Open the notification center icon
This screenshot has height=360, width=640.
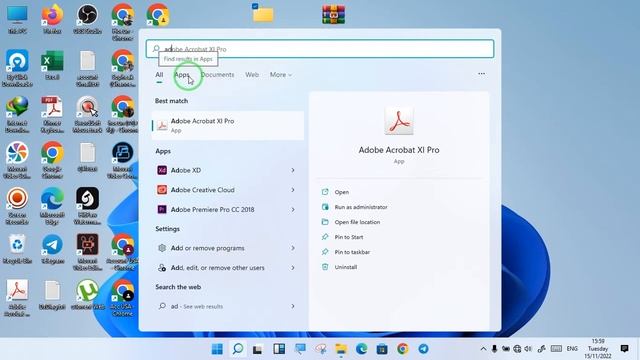tap(624, 349)
